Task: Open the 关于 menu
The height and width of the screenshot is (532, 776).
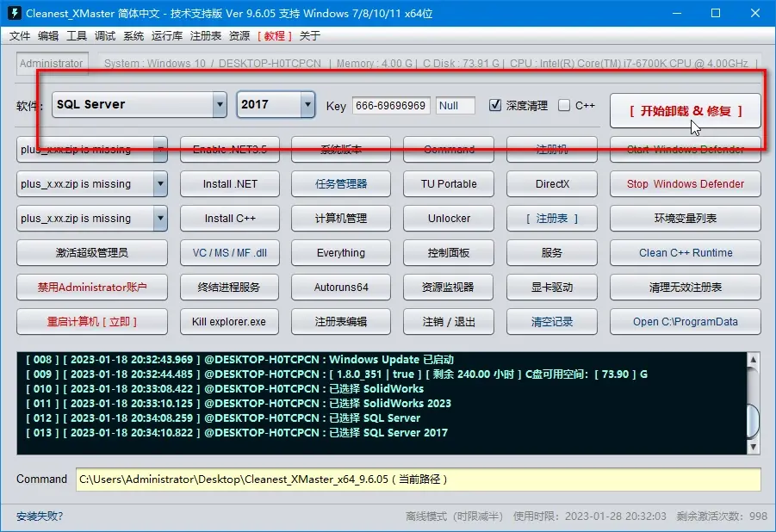Action: coord(310,35)
